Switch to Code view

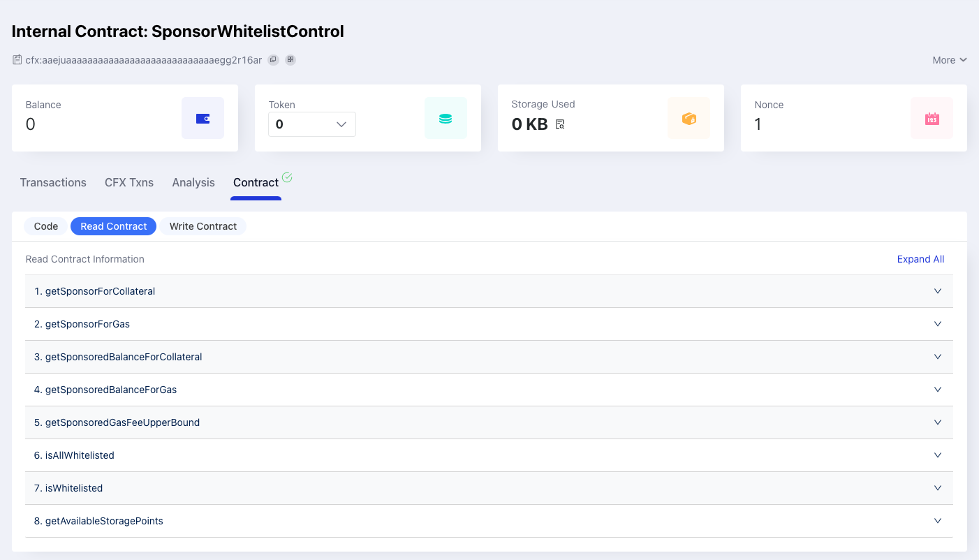tap(46, 226)
